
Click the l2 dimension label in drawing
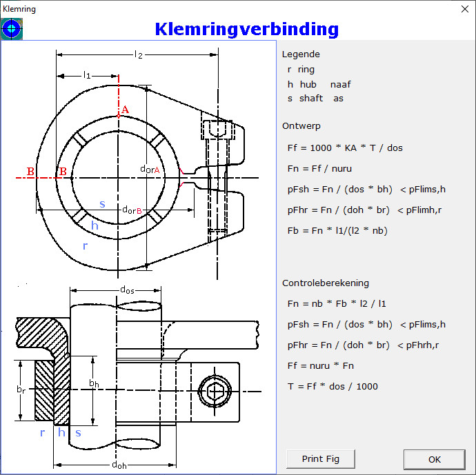point(138,55)
